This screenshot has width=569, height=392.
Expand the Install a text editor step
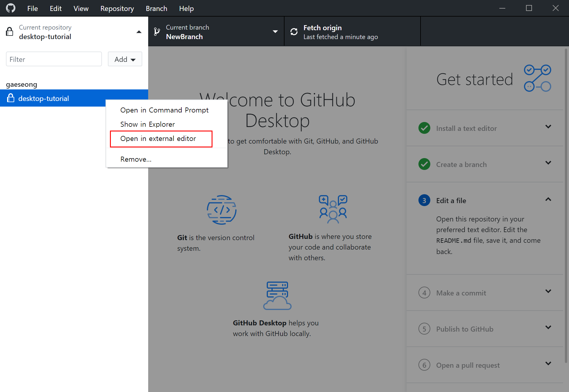tap(548, 127)
